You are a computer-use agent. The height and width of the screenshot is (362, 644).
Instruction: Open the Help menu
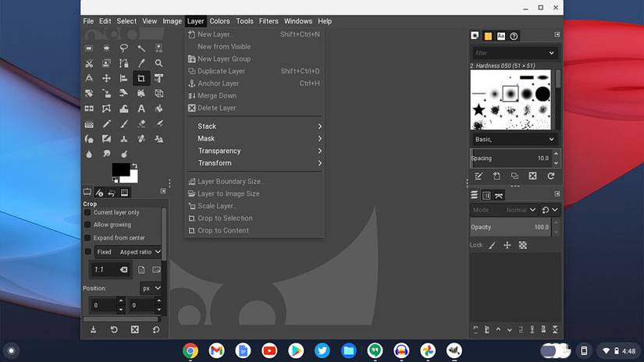click(325, 21)
